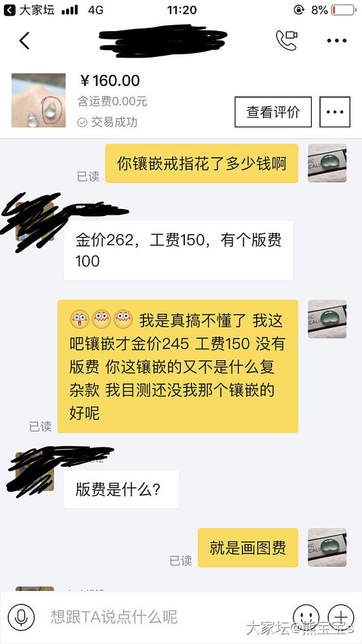
Task: Tap the back arrow icon
Action: click(x=24, y=40)
